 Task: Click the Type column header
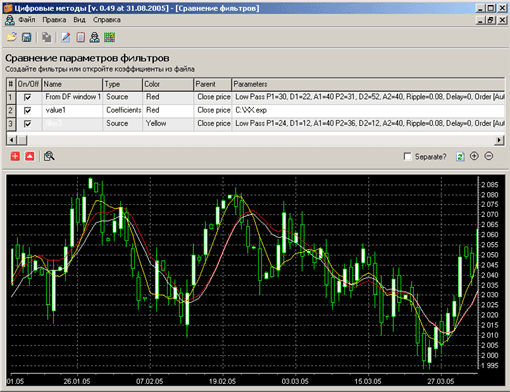pyautogui.click(x=122, y=84)
